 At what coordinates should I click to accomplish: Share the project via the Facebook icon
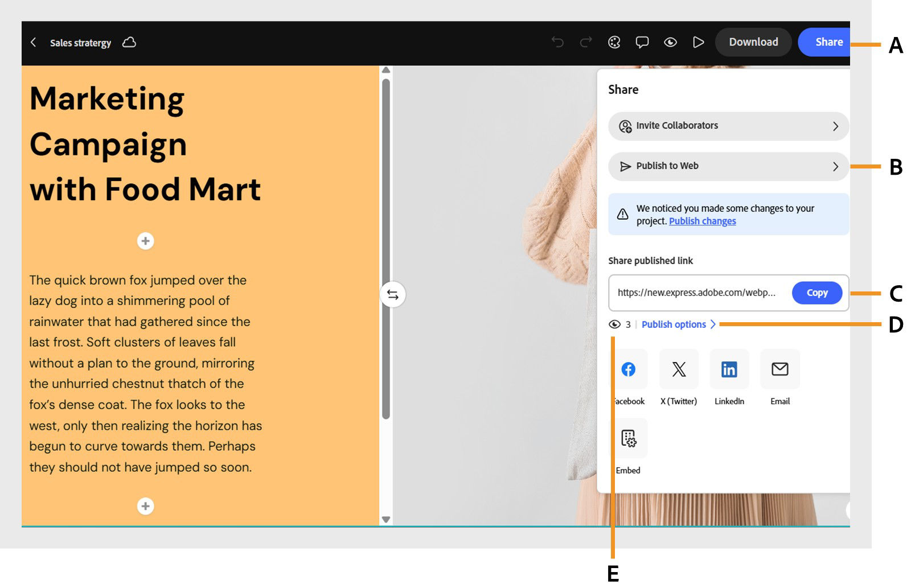pos(629,369)
